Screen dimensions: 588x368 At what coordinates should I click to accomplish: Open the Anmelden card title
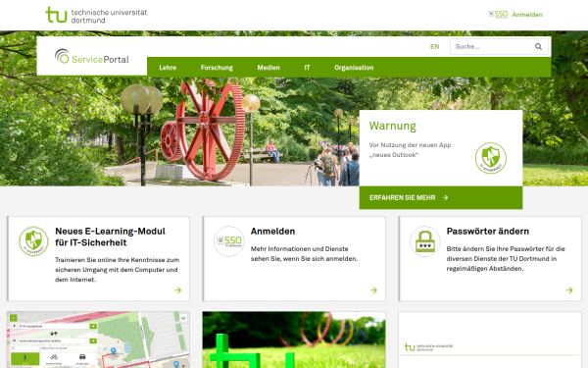[272, 232]
